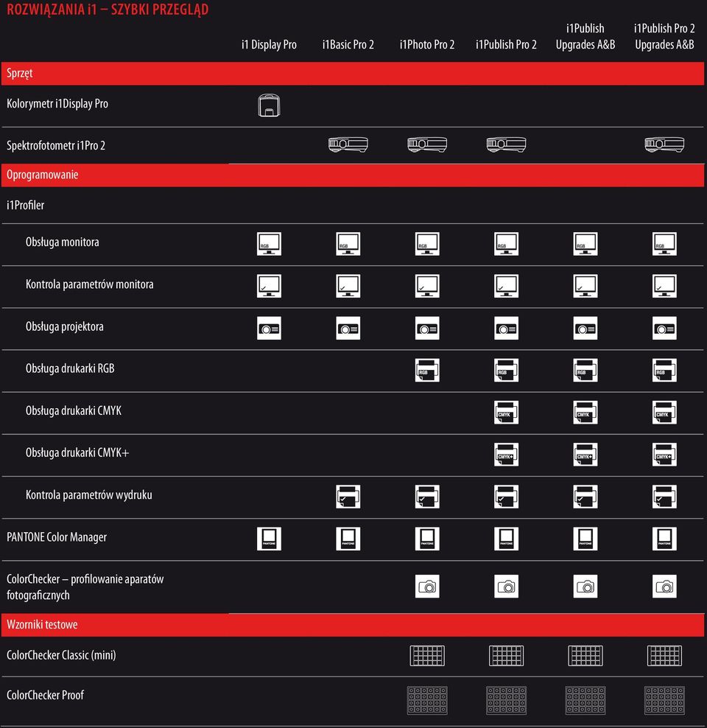Click print control icon for i1Basic Pro 2
The height and width of the screenshot is (728, 707).
pyautogui.click(x=348, y=497)
